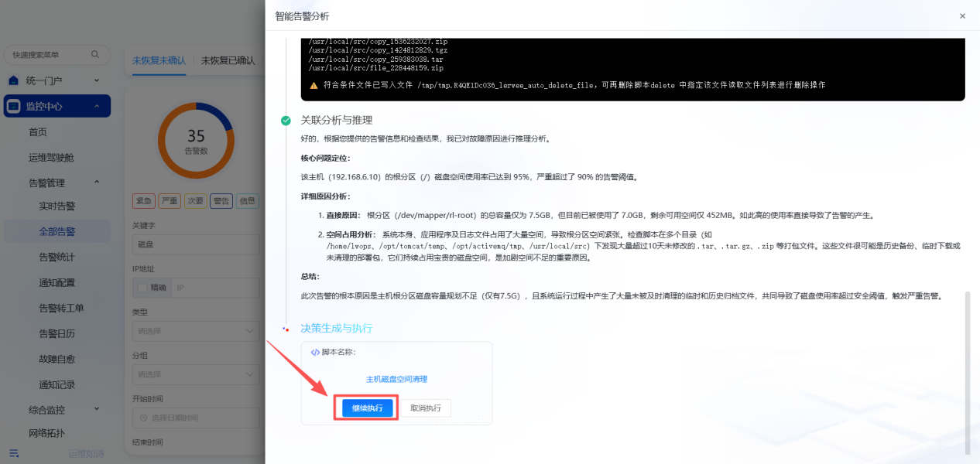Filter by the 警告 severity tag
Viewport: 980px width, 464px height.
[x=221, y=201]
